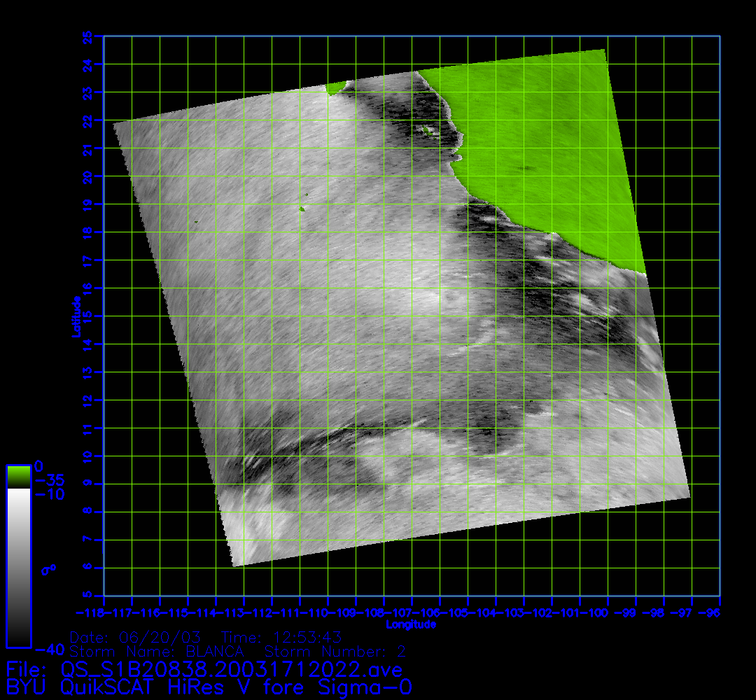
Task: Click the Latitude axis label
Action: (74, 316)
